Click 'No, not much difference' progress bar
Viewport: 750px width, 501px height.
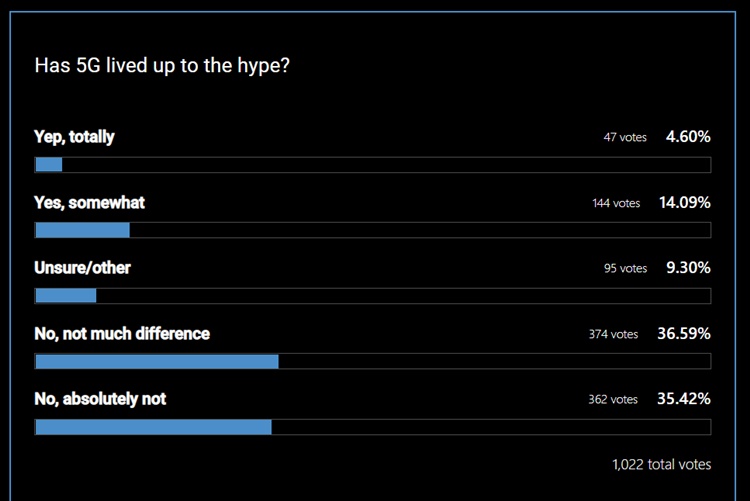pos(373,361)
